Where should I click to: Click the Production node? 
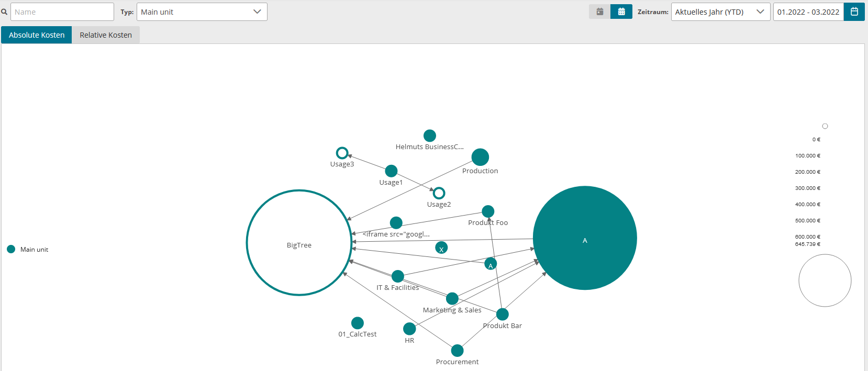coord(480,157)
